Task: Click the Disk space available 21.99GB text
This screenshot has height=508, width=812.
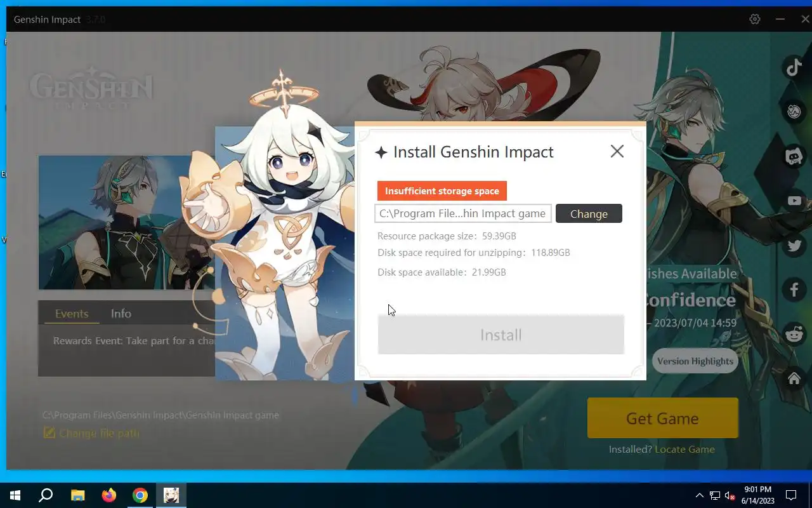Action: coord(442,272)
